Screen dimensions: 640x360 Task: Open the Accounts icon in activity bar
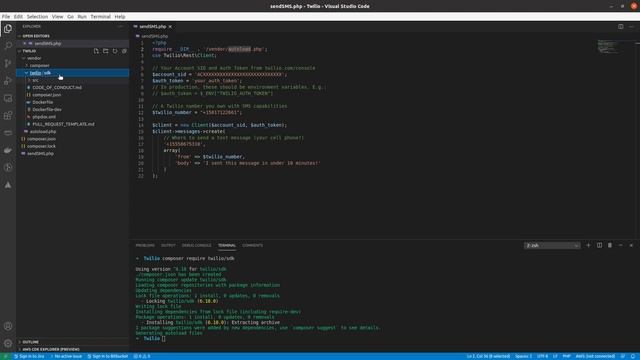[8, 326]
